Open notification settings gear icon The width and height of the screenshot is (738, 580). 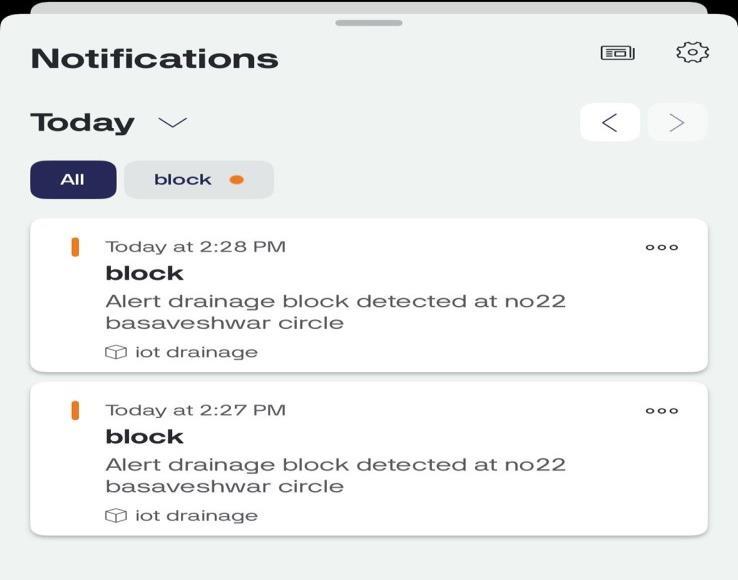tap(692, 53)
